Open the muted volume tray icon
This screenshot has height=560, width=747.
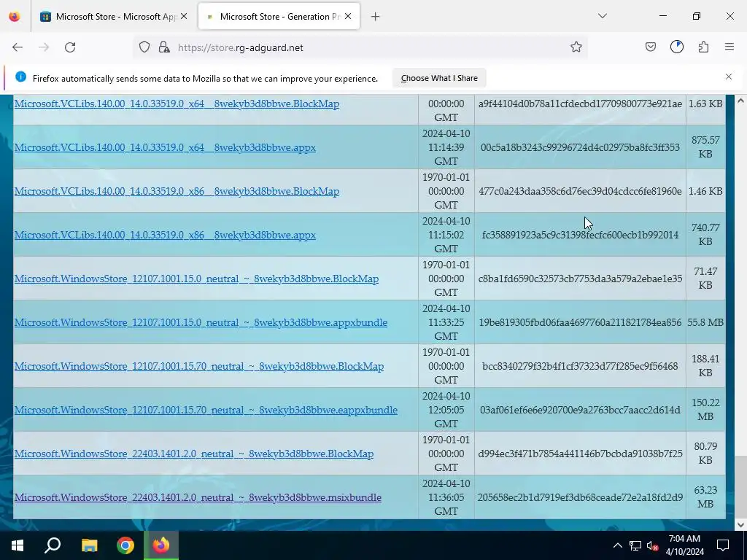653,545
